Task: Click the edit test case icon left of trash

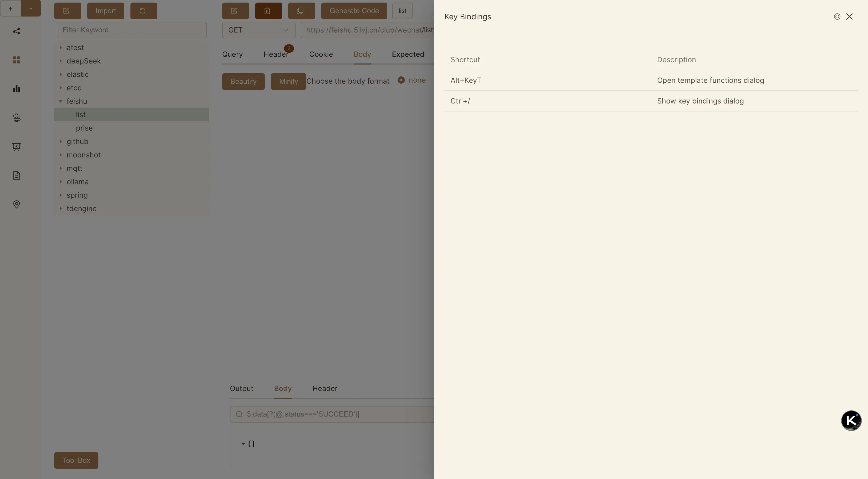Action: (235, 11)
